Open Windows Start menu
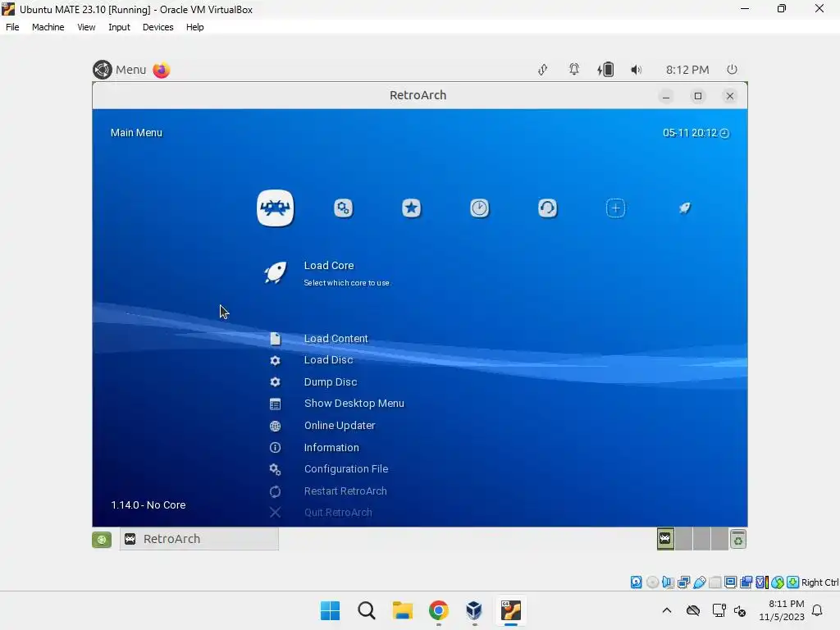 click(x=330, y=610)
